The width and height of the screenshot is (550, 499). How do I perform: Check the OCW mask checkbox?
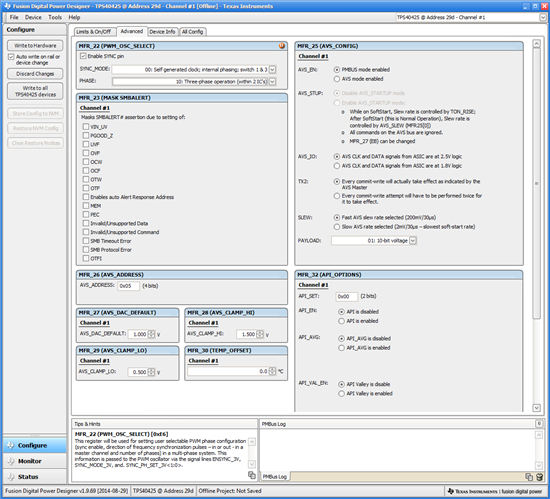pos(86,162)
